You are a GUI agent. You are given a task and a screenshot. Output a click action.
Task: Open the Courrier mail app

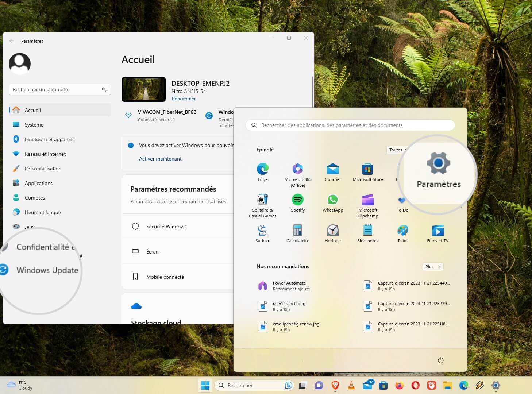click(x=333, y=172)
